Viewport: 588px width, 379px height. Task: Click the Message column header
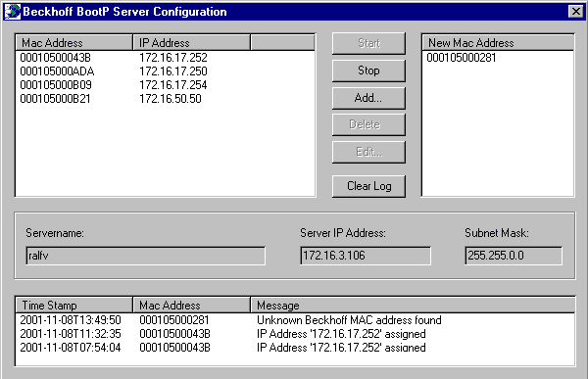click(x=413, y=306)
